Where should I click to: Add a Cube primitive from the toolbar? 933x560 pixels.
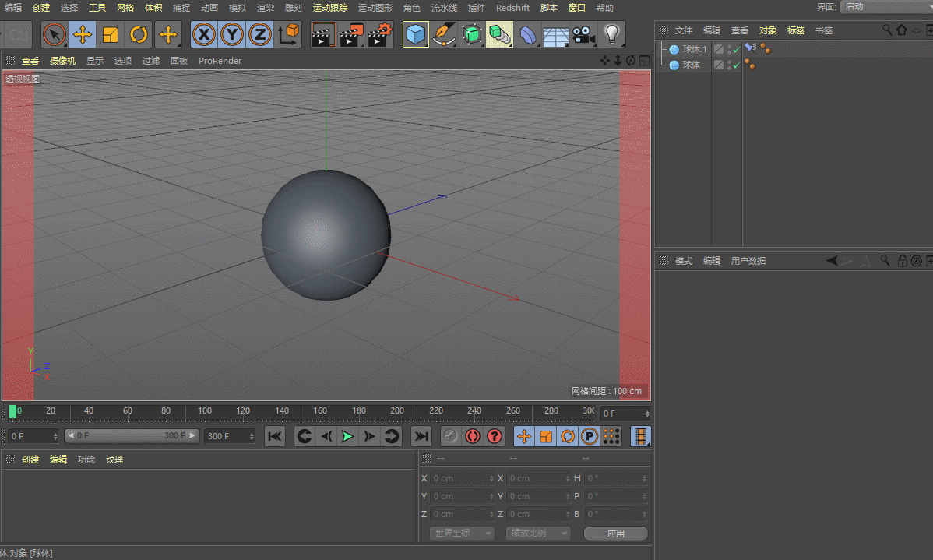417,34
